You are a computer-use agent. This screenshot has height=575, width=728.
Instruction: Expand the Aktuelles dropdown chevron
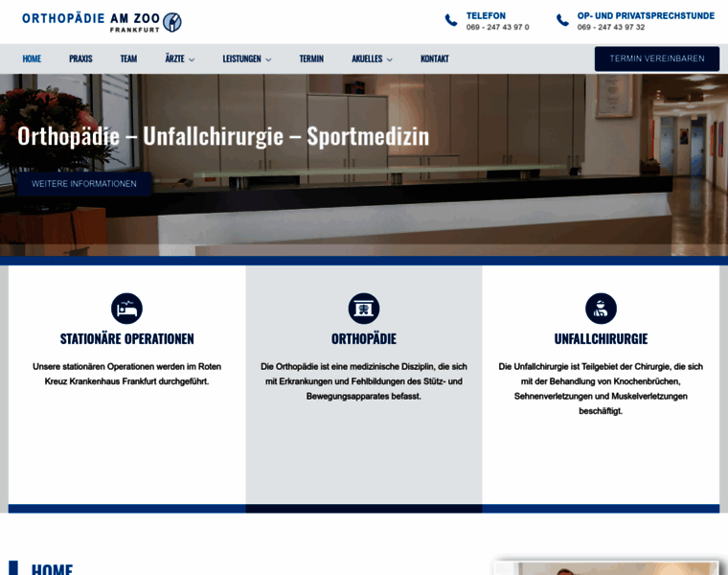click(390, 59)
